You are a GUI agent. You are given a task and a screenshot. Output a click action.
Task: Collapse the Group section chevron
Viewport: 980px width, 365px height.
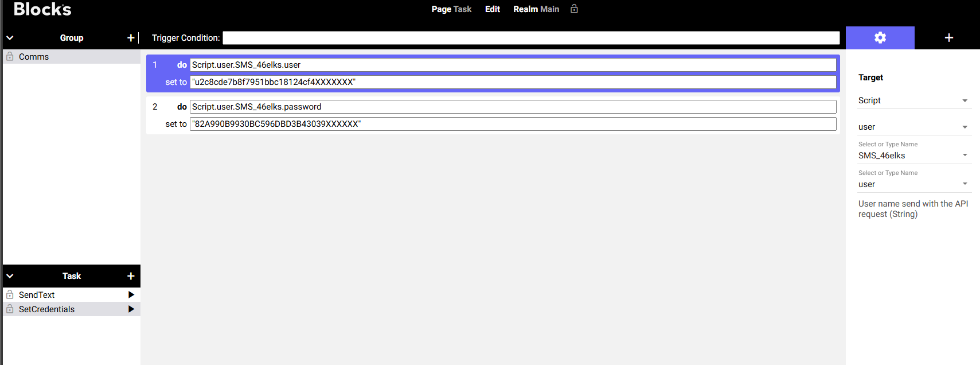coord(10,38)
